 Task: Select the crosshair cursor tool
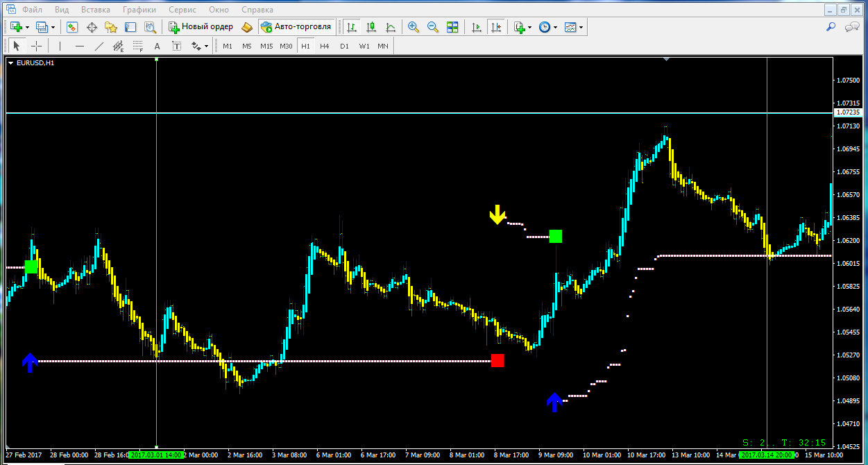point(37,46)
